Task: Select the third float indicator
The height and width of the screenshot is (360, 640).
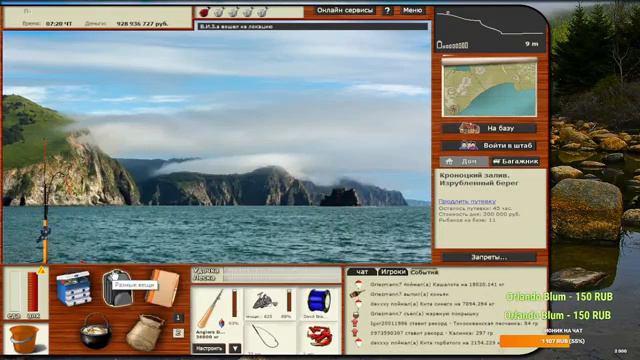Action: point(233,12)
